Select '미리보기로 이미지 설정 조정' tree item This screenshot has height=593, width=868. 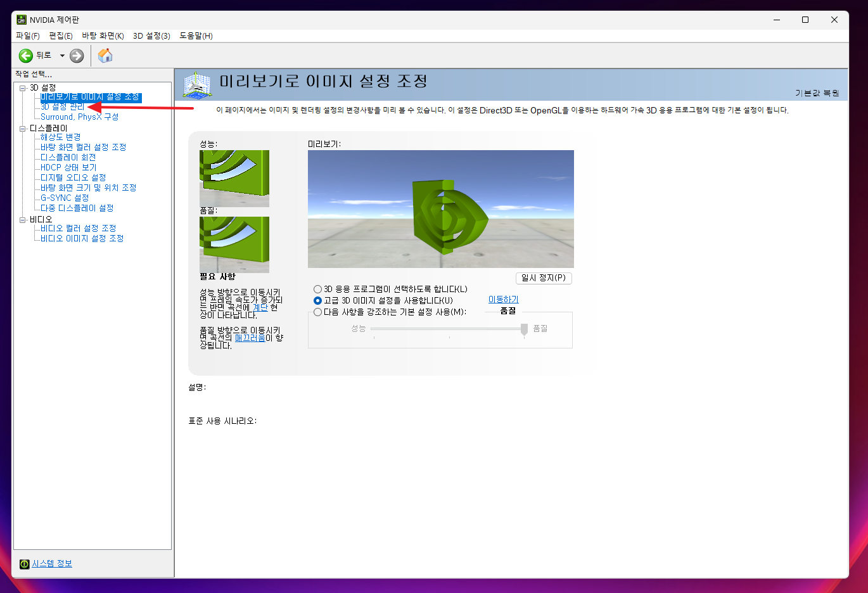(x=91, y=97)
